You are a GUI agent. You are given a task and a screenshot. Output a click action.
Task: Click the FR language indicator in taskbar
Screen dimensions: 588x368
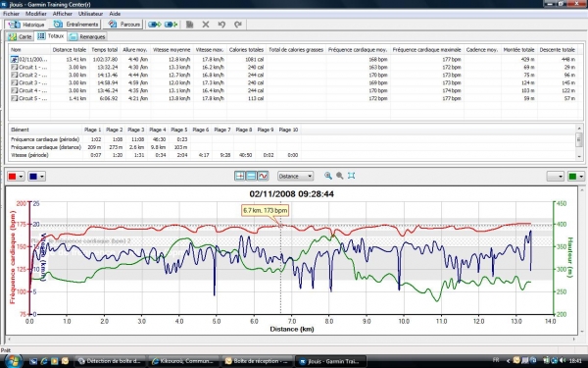495,360
